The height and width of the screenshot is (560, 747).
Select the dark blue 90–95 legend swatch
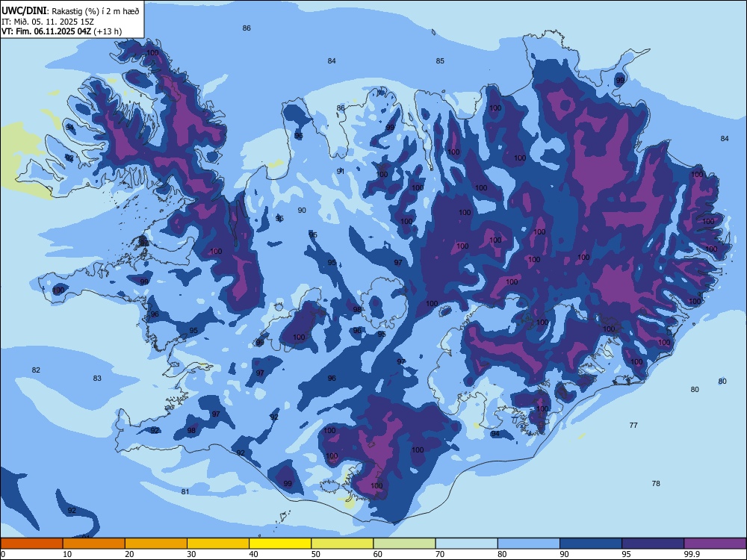(x=591, y=544)
